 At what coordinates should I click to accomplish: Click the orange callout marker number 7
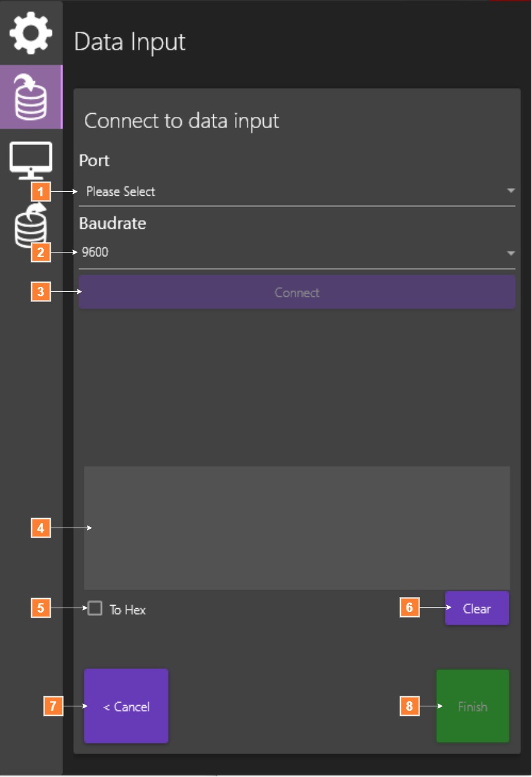(x=53, y=706)
